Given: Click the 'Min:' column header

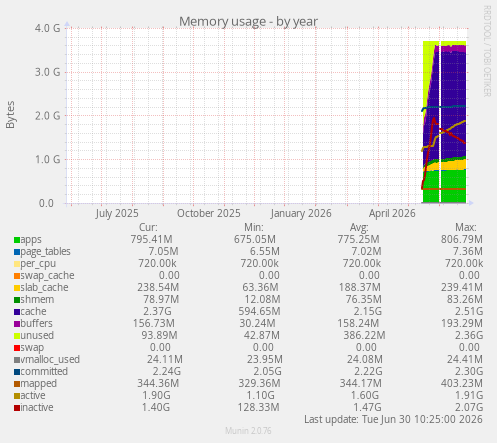Looking at the screenshot, I should 254,227.
